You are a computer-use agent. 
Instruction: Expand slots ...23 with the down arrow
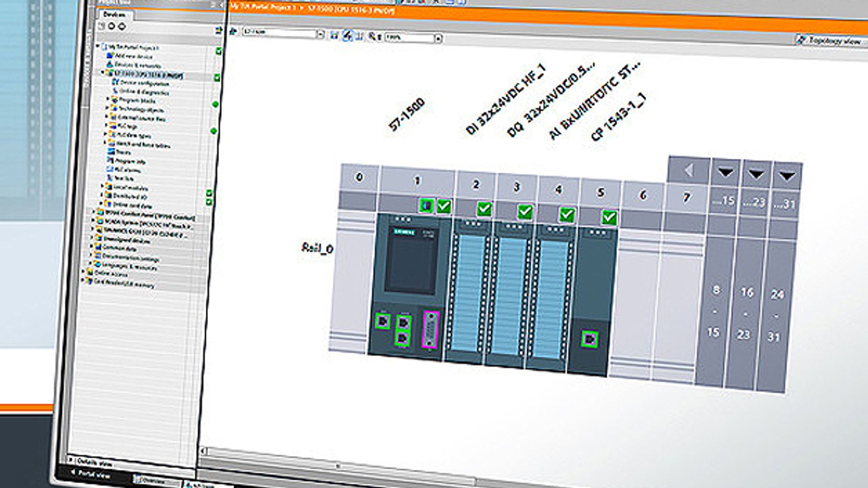click(x=756, y=174)
